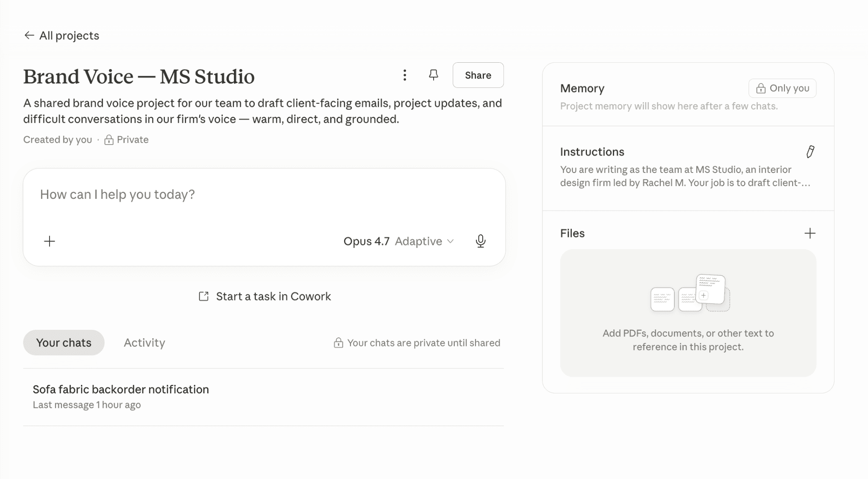Viewport: 868px width, 479px height.
Task: Click Start a task in Cowork link
Action: click(273, 296)
